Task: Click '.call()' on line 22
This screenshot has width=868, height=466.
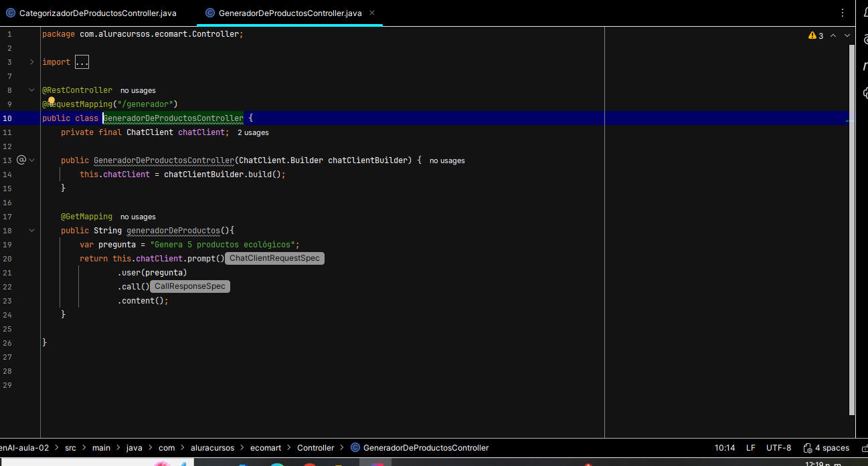Action: (134, 287)
